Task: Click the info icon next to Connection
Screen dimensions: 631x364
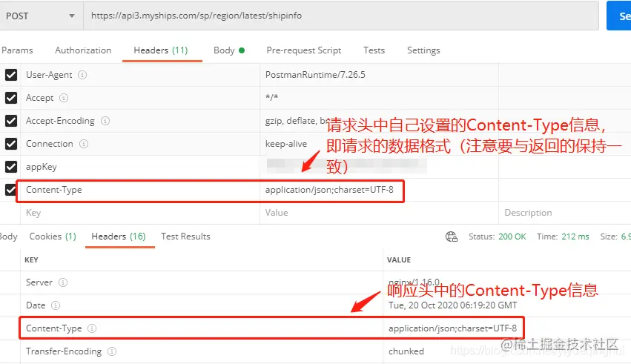Action: [83, 144]
